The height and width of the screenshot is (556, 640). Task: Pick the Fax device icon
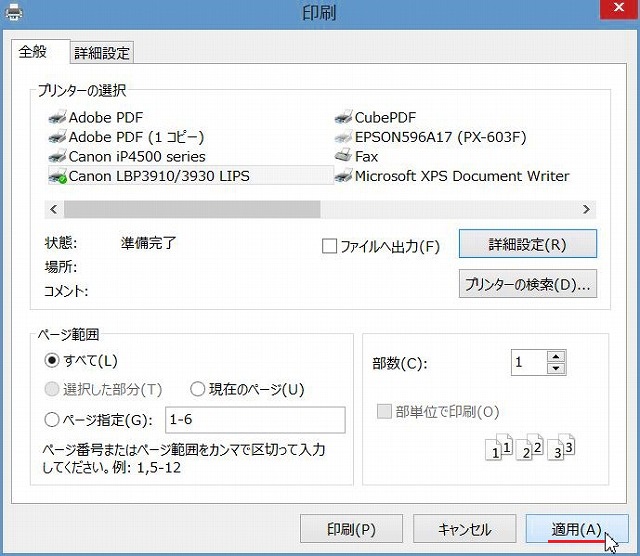click(x=343, y=156)
